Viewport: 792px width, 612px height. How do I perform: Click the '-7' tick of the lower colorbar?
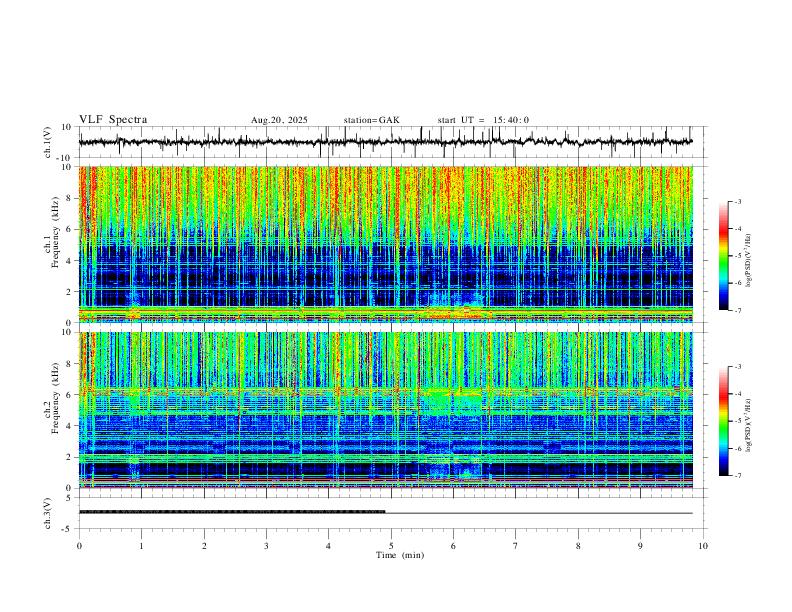[737, 476]
